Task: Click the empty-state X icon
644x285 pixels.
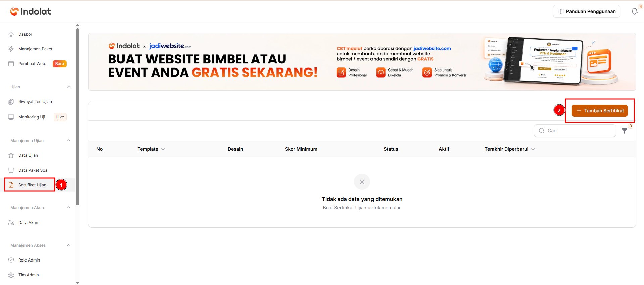Action: (x=362, y=182)
